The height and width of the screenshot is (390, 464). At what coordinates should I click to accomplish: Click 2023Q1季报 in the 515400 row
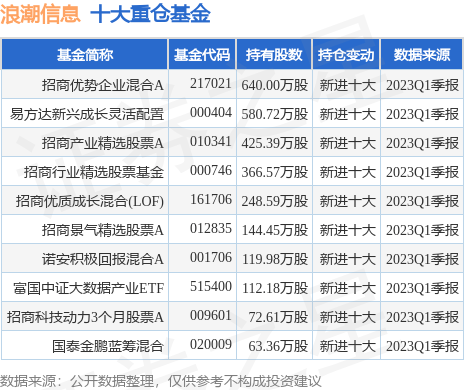tap(422, 288)
